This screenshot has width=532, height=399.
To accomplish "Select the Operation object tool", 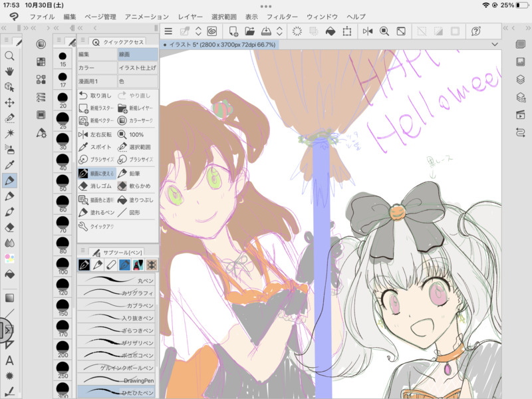I will click(9, 87).
